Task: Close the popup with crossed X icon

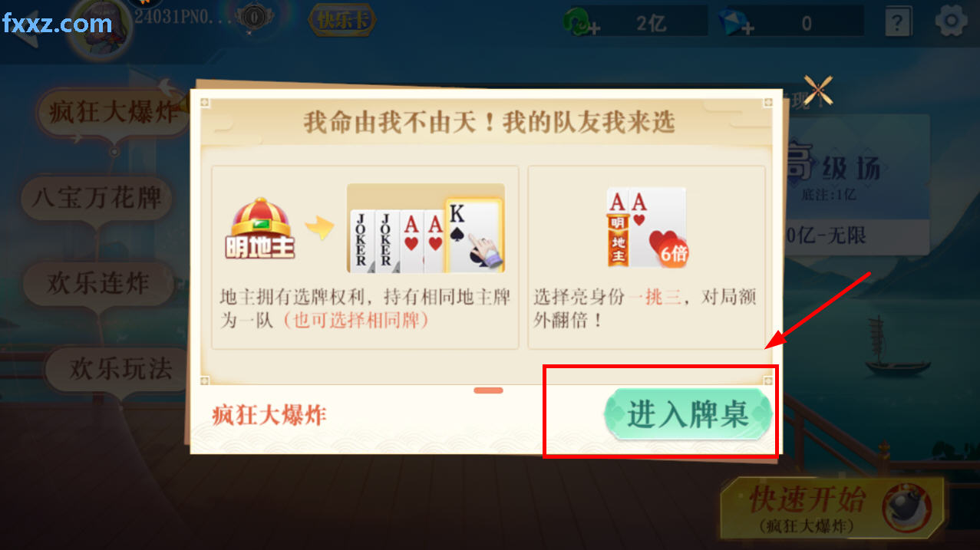Action: [818, 91]
